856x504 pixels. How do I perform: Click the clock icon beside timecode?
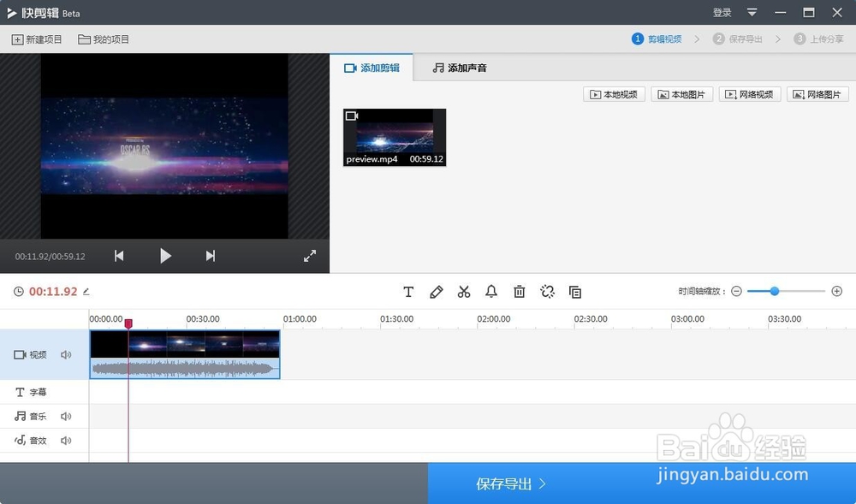[x=19, y=292]
